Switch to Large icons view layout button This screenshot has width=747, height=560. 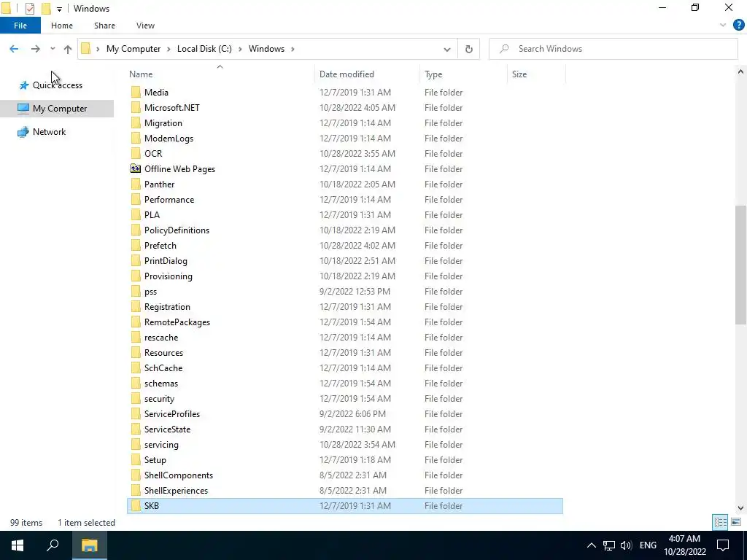tap(736, 522)
